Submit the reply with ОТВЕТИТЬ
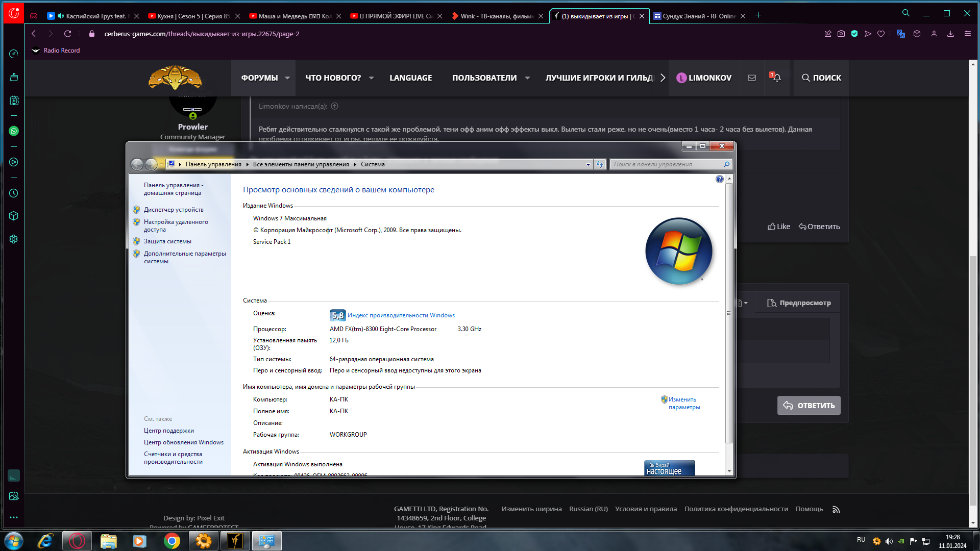The image size is (980, 551). click(x=808, y=406)
